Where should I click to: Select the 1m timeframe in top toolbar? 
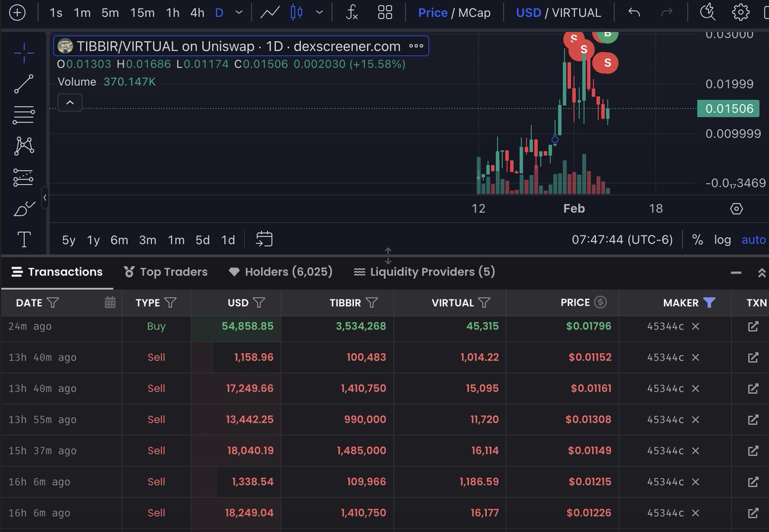(x=82, y=13)
